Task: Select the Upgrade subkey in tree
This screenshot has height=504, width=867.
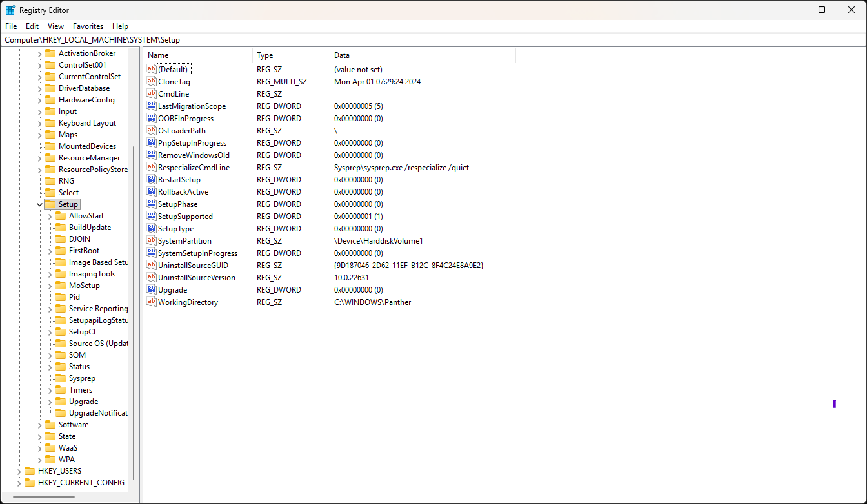Action: 83,402
